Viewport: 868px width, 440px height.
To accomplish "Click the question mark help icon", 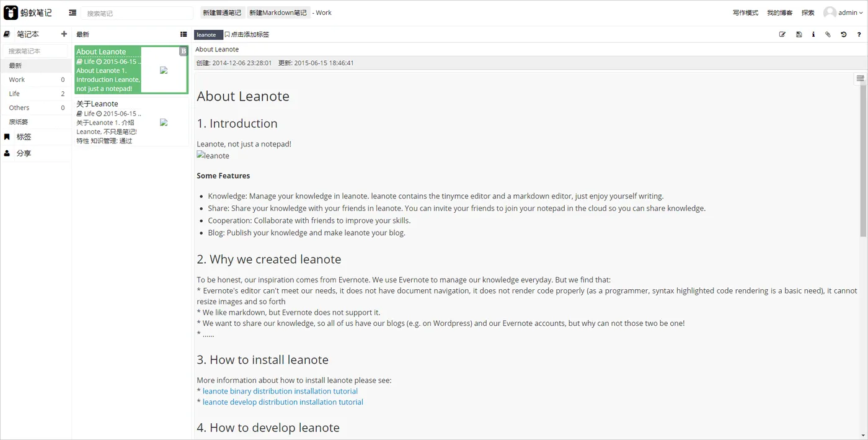I will [859, 35].
